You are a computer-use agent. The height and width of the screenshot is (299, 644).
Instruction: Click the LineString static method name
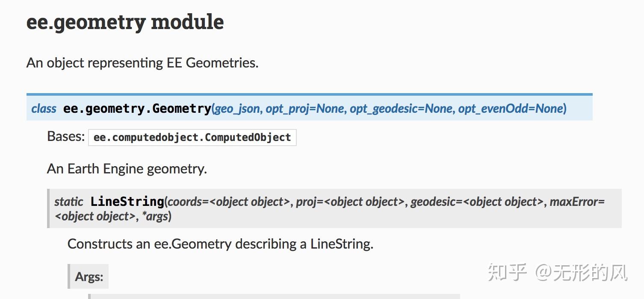pyautogui.click(x=127, y=201)
